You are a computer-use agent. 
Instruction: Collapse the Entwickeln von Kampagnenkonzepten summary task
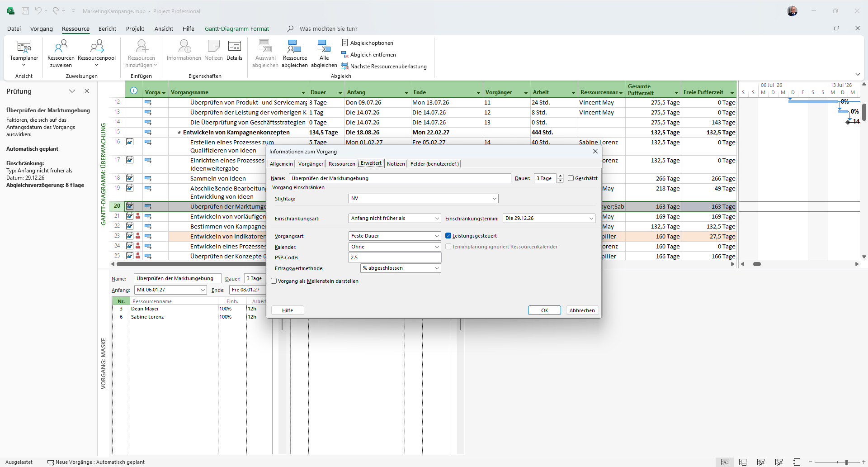[x=179, y=133]
